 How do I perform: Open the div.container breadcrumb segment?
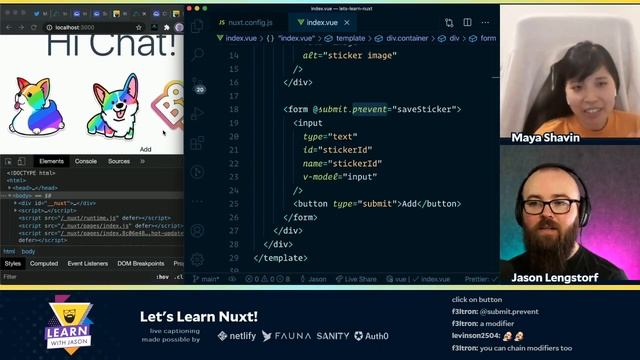coord(402,38)
